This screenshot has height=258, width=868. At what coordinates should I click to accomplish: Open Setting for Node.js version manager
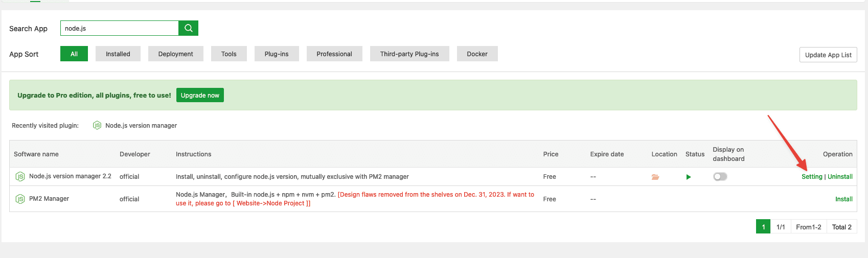click(x=812, y=177)
